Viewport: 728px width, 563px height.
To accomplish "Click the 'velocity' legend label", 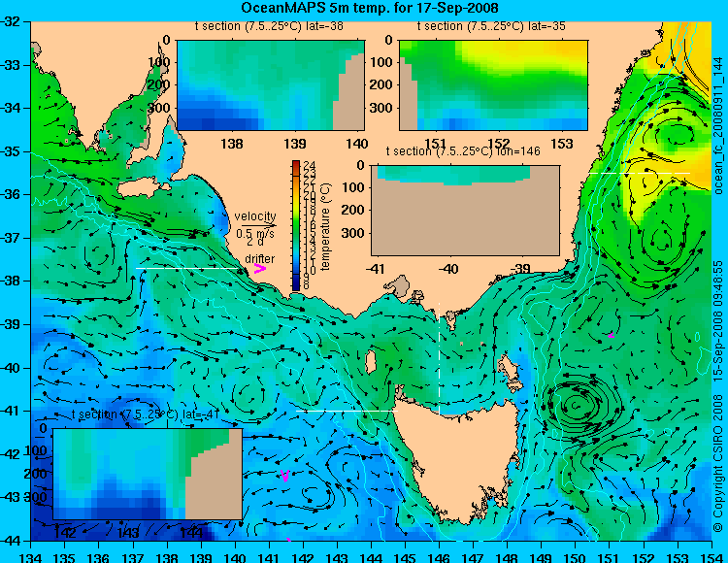I will (x=255, y=216).
